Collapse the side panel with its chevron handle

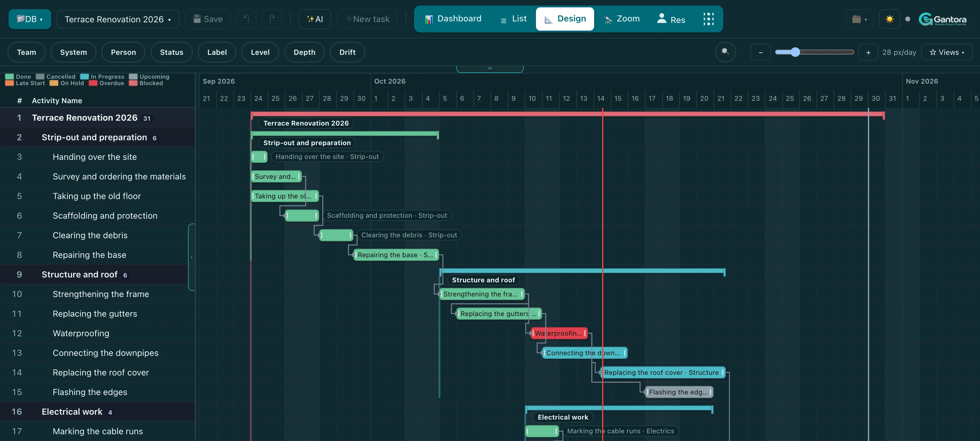point(192,257)
